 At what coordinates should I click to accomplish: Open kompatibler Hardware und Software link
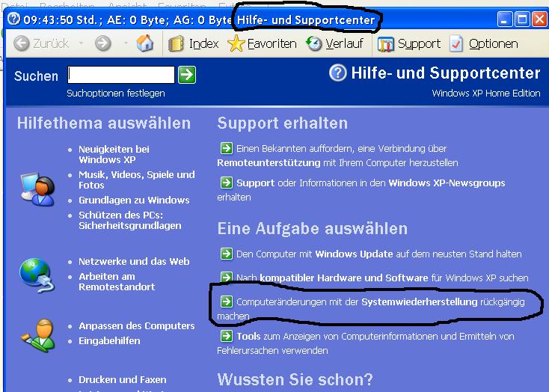(x=344, y=278)
